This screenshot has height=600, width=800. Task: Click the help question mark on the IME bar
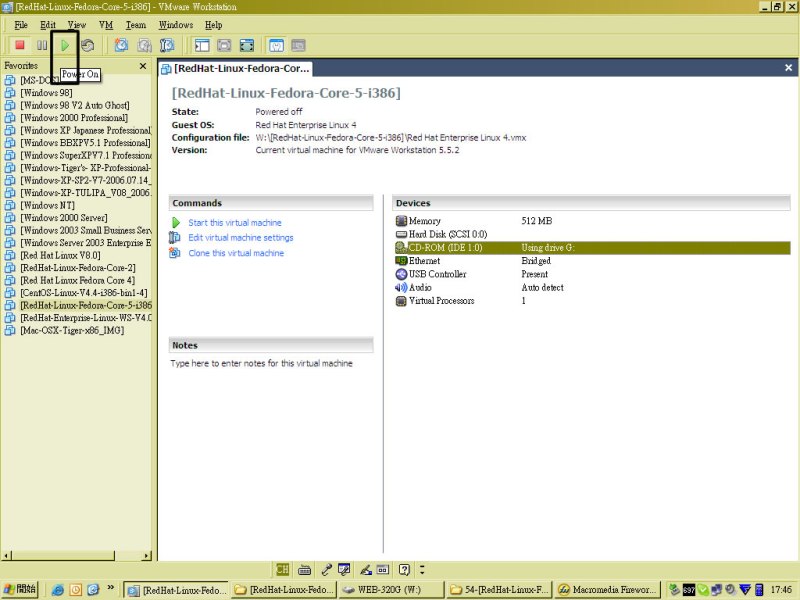coord(404,569)
